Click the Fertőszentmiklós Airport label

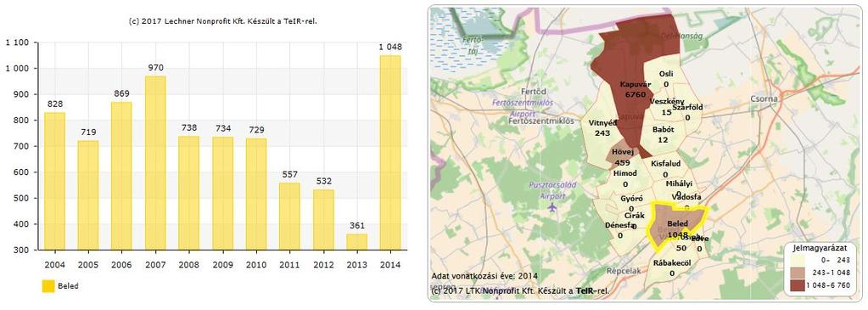(523, 108)
